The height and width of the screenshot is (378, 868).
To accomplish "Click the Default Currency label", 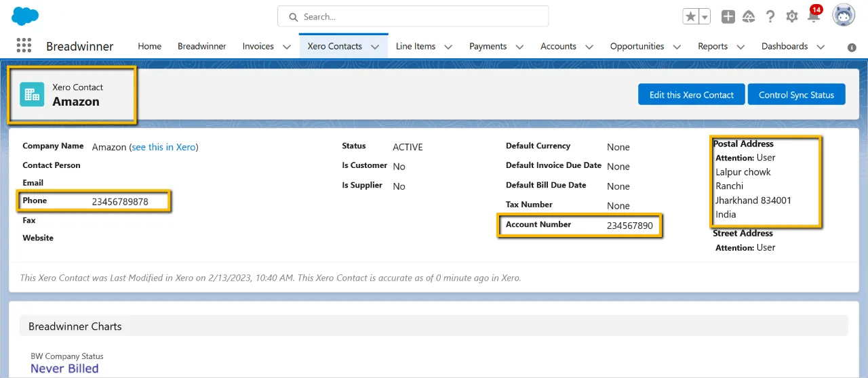I will [538, 146].
